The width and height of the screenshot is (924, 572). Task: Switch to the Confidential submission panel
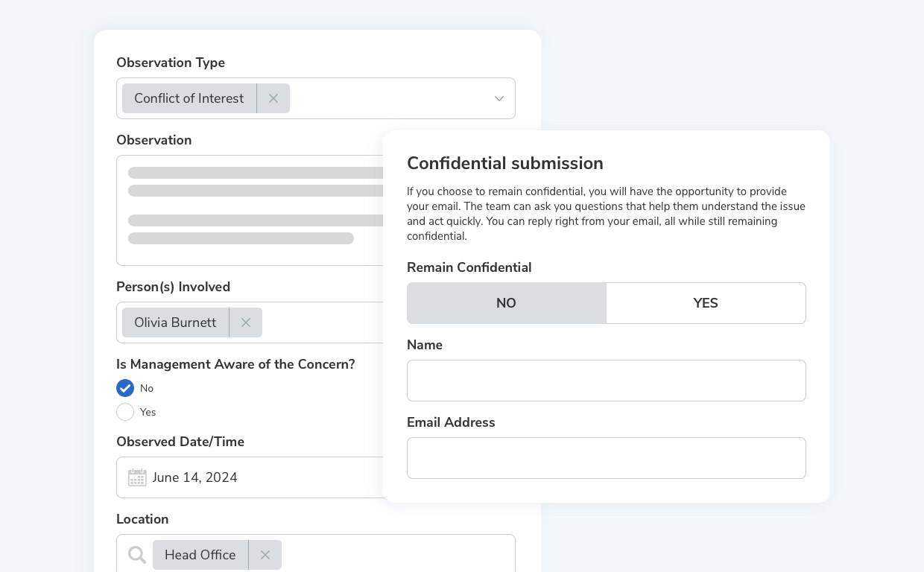(x=505, y=163)
